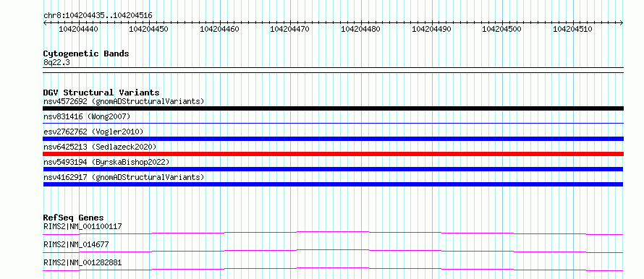Click ruler position label 104204490

coord(431,29)
